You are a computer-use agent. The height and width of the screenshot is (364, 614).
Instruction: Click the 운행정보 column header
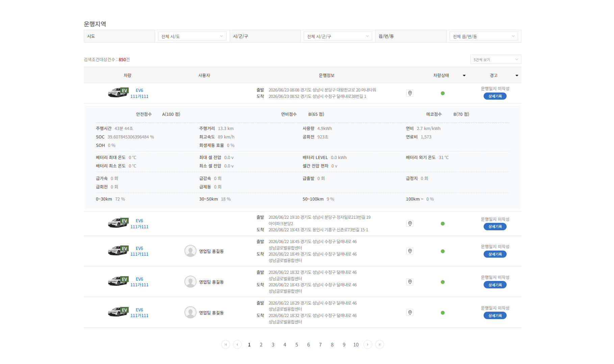click(x=327, y=75)
